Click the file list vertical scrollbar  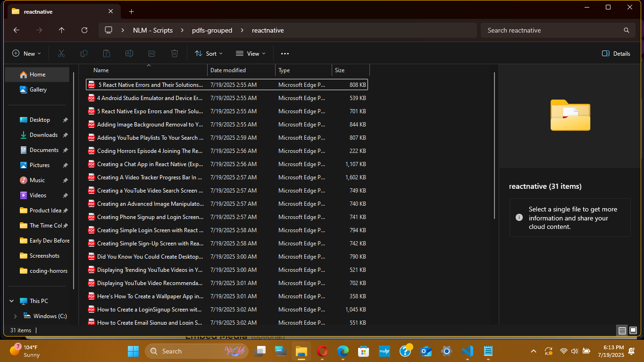494,145
